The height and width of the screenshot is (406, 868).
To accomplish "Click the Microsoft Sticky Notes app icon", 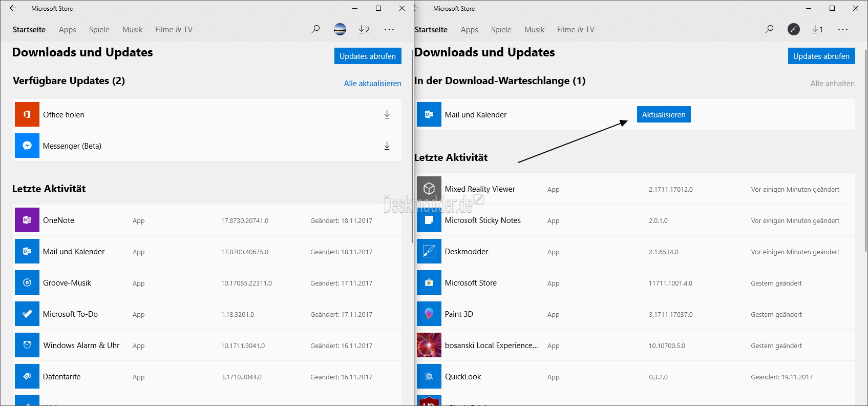I will tap(429, 220).
